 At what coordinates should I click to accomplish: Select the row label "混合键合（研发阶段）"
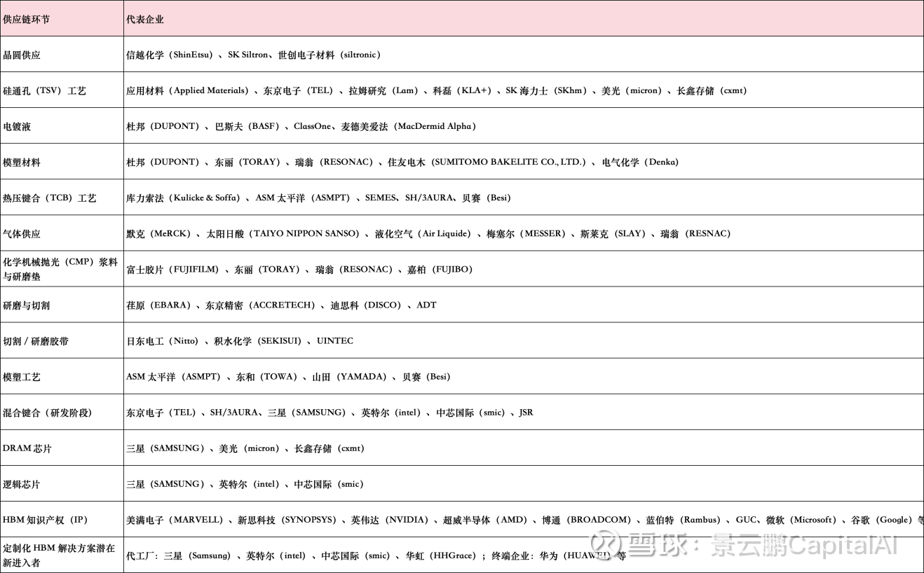tap(48, 413)
